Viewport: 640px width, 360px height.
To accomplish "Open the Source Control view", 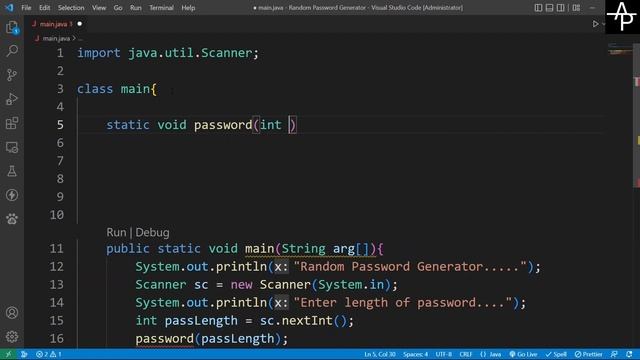I will coord(12,75).
